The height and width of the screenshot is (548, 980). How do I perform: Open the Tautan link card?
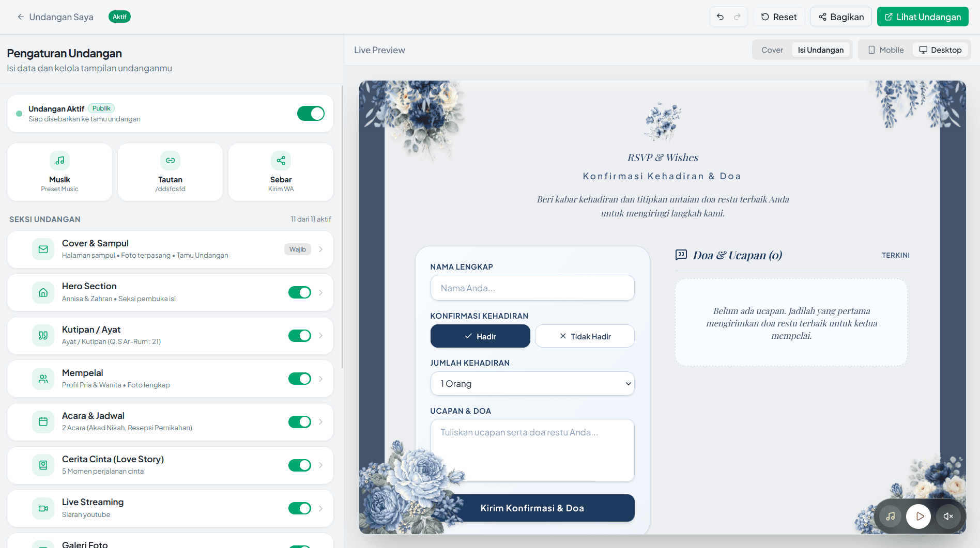(x=170, y=172)
